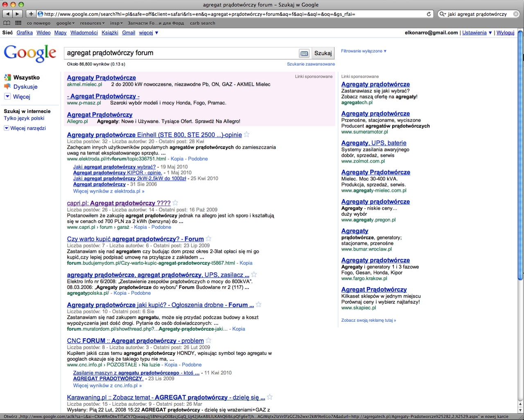Open the bookmarks book icon
Image resolution: width=524 pixels, height=420 pixels.
[x=7, y=23]
